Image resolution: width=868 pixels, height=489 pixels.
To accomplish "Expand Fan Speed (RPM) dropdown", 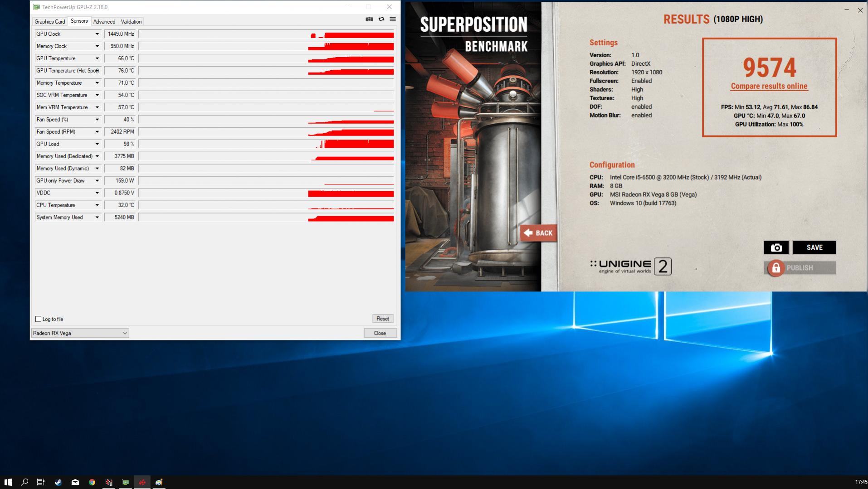I will (x=97, y=132).
